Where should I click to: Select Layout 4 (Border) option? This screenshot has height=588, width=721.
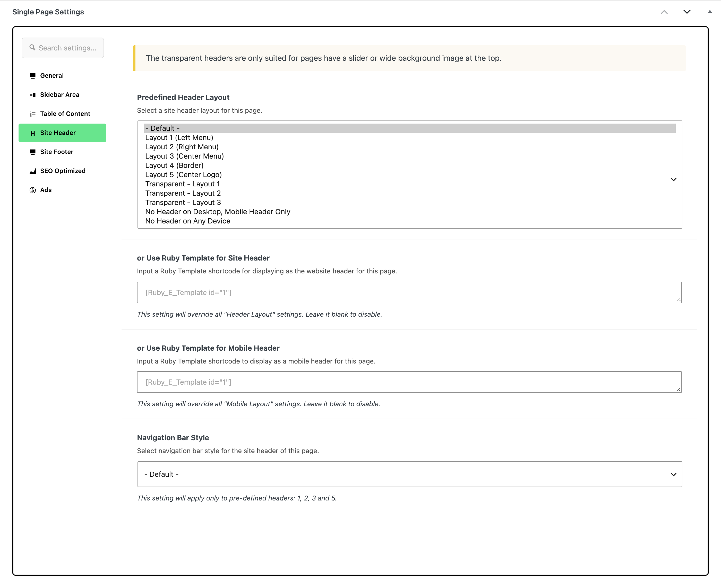[410, 165]
